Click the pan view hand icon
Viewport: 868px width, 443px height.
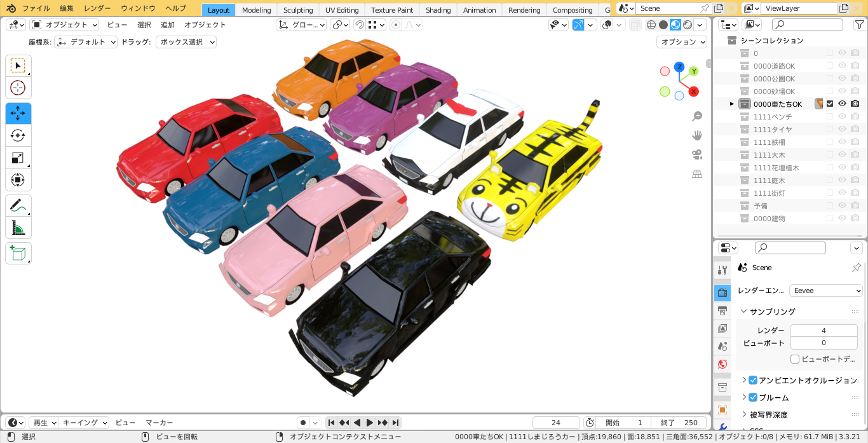click(697, 135)
